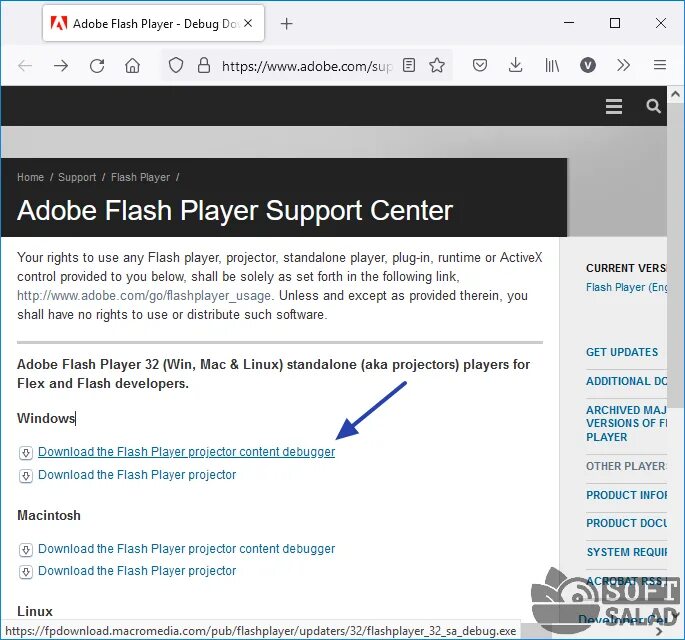Screen dimensions: 685x640
Task: Download Windows Flash Player projector
Action: tap(137, 475)
